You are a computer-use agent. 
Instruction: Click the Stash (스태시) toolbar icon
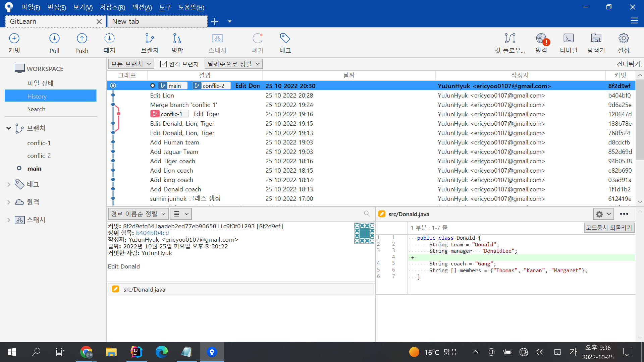[217, 43]
